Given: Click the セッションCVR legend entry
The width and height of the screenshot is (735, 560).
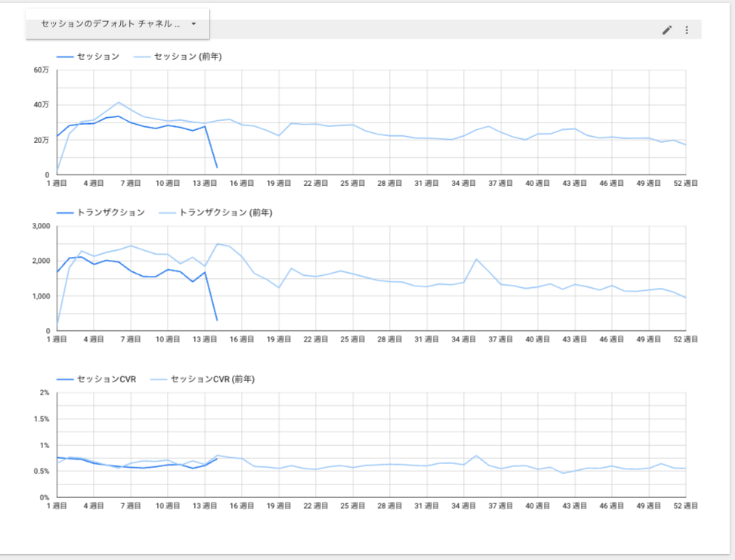Looking at the screenshot, I should [97, 379].
